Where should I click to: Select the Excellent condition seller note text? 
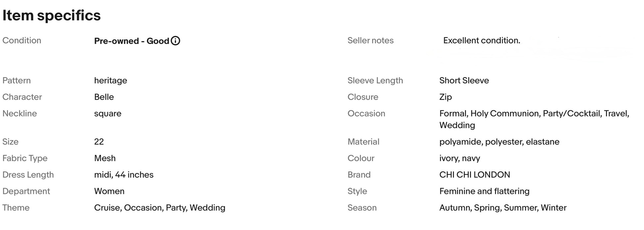[482, 40]
